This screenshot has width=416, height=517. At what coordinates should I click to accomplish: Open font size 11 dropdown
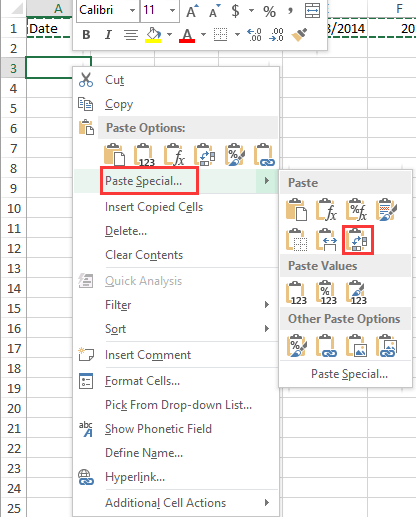click(x=172, y=11)
